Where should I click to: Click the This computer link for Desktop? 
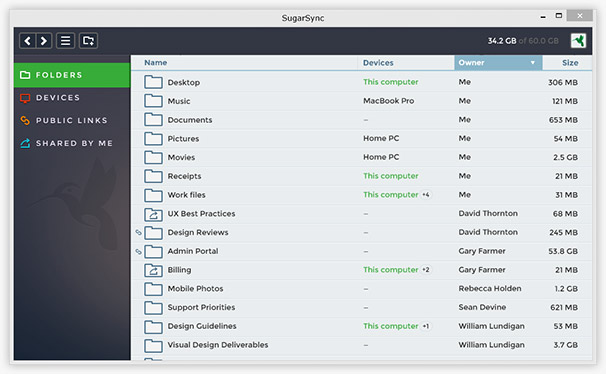(x=390, y=82)
